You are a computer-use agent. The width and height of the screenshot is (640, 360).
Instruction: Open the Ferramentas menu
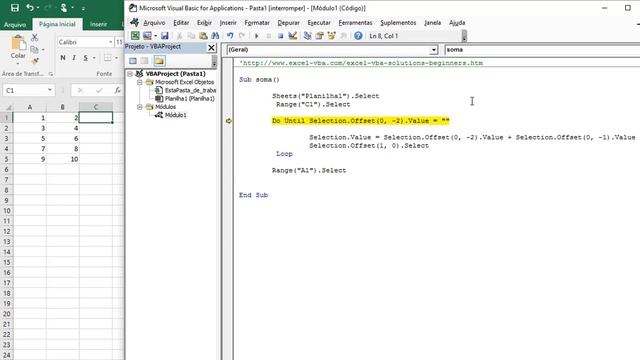pos(355,23)
